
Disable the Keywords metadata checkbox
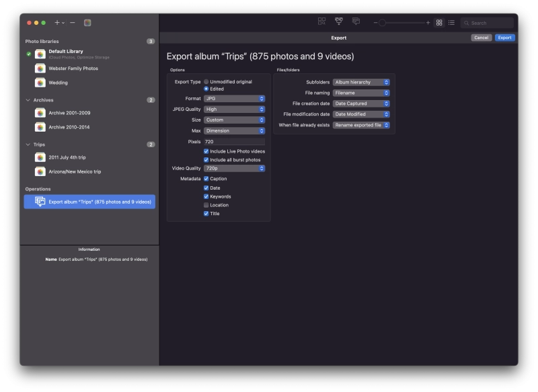(x=206, y=196)
